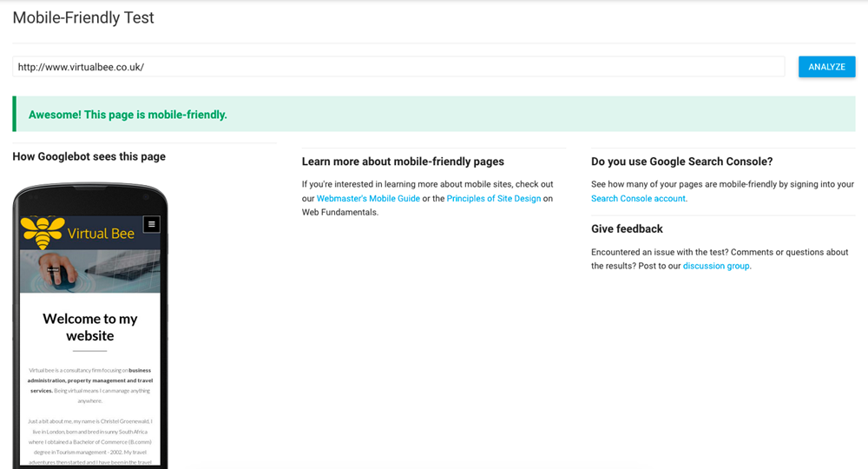Click 'Welcome to my website' heading in preview

[90, 327]
